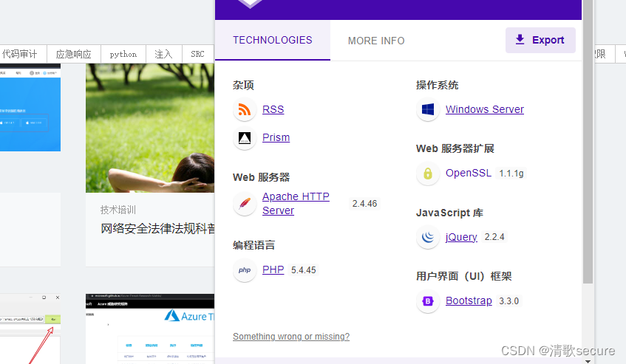Click the Windows Server logo icon
This screenshot has height=364, width=626.
(428, 109)
